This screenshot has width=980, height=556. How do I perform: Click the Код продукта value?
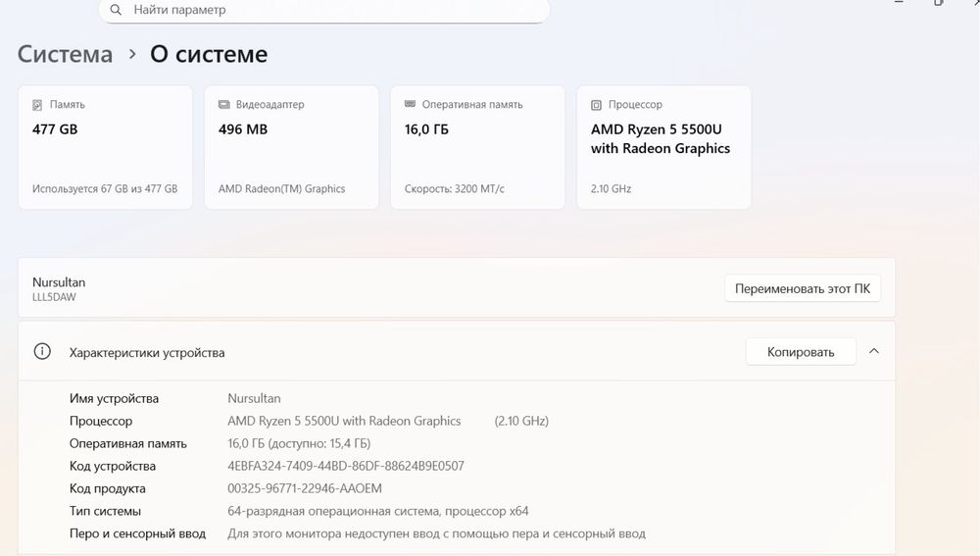(304, 488)
